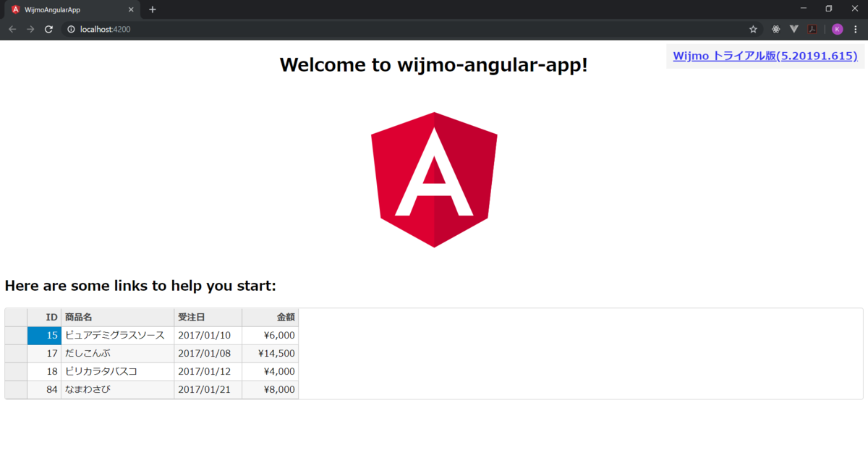
Task: Sort by the 金額 column header
Action: pos(271,317)
